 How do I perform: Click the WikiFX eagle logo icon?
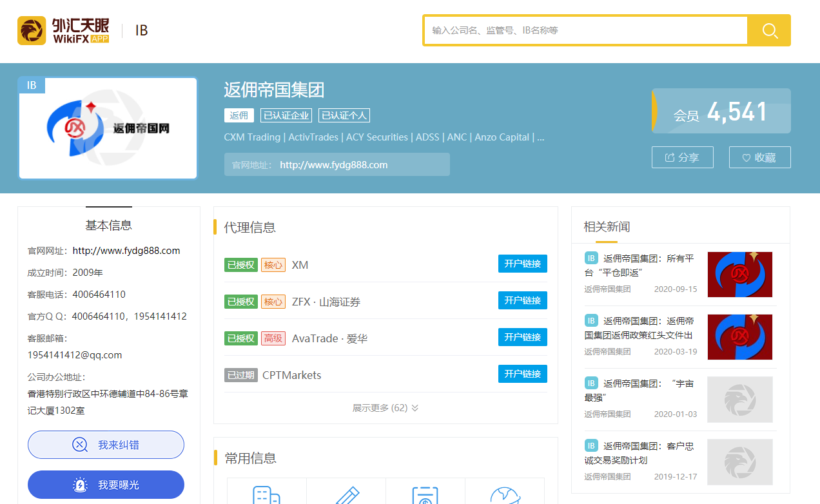point(32,30)
